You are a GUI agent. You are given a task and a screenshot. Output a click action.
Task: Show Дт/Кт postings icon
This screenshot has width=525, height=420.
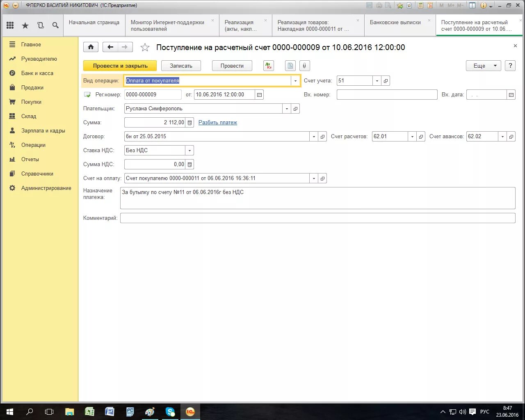click(x=269, y=66)
